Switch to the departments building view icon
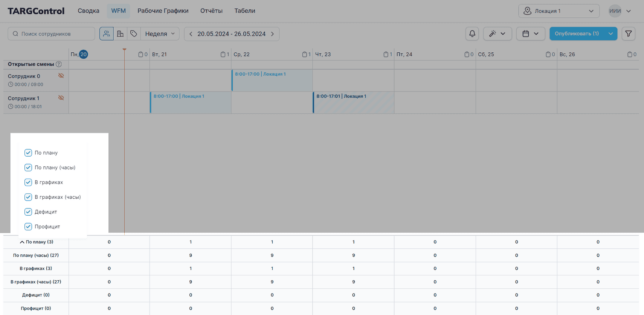 pos(120,33)
